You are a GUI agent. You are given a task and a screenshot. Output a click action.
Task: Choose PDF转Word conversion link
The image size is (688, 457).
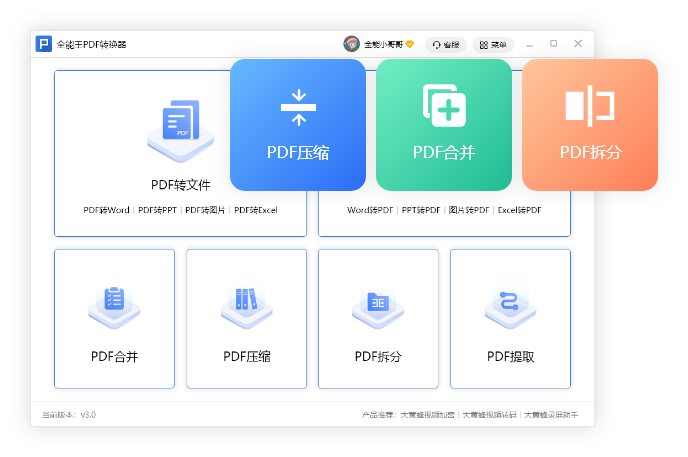106,210
